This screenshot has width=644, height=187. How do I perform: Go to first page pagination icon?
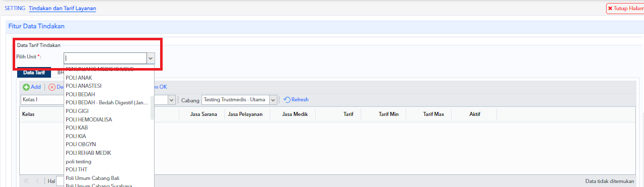pos(26,181)
